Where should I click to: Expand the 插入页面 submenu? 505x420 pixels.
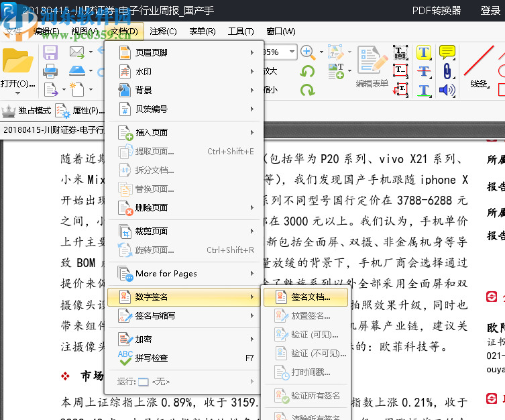tap(184, 132)
